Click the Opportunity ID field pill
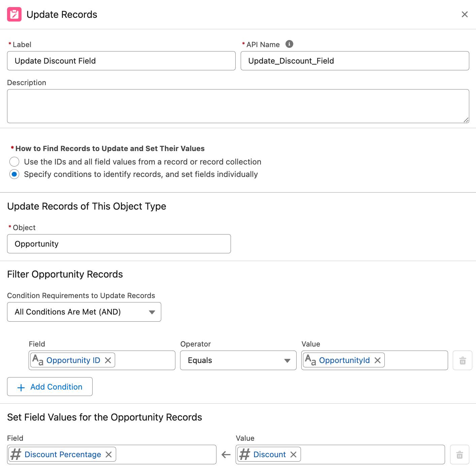Screen dimensions: 476x471 coord(73,360)
